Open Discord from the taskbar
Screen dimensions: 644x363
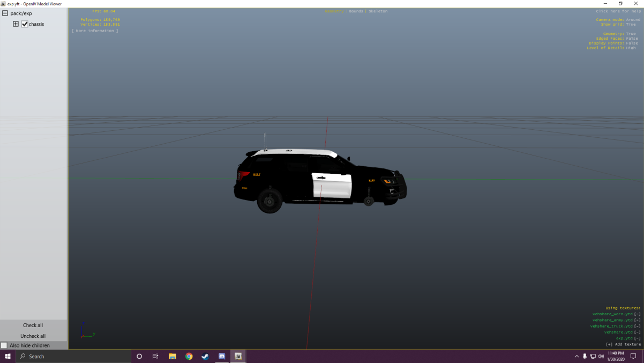click(222, 356)
